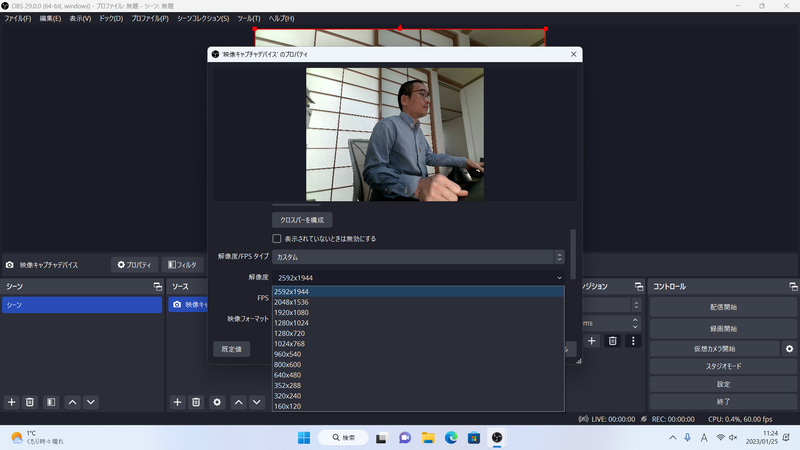
Task: Open the Profile menu
Action: [x=150, y=18]
